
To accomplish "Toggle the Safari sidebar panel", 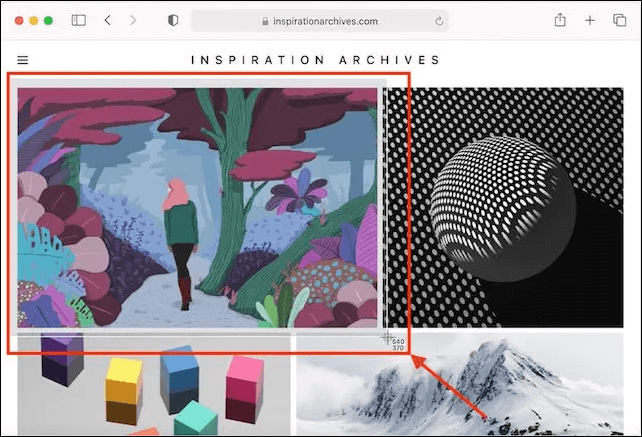I will 79,20.
